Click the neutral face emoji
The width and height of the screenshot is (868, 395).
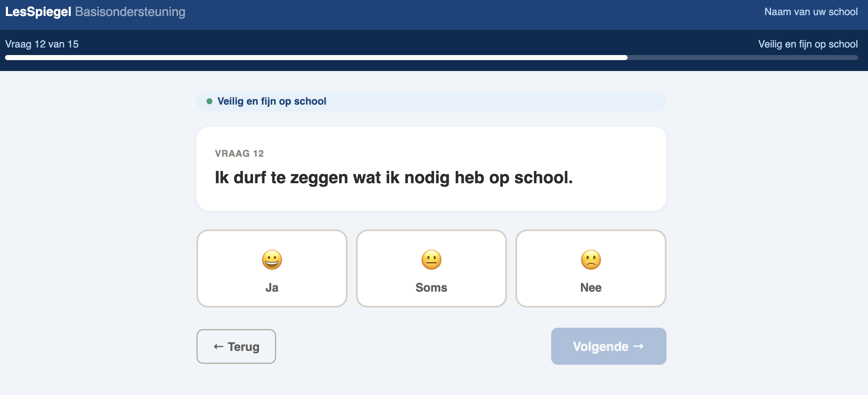point(431,260)
